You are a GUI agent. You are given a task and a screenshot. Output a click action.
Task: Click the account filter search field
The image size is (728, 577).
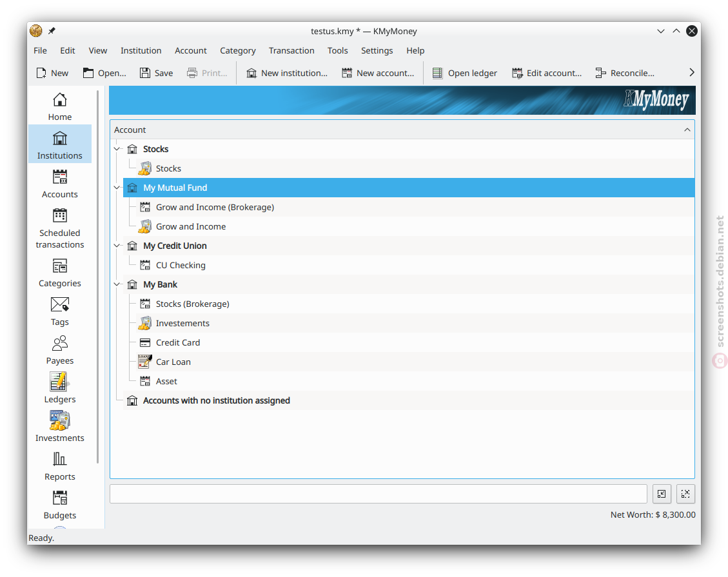[379, 494]
